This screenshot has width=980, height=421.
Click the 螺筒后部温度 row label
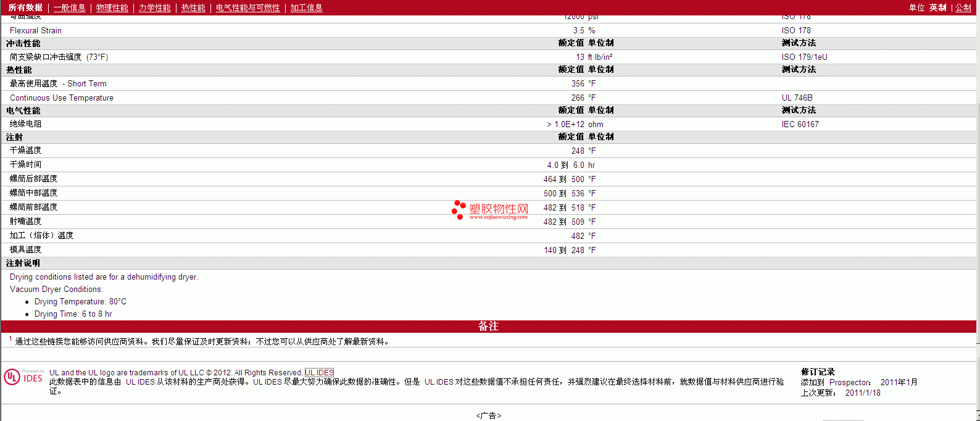pos(33,179)
